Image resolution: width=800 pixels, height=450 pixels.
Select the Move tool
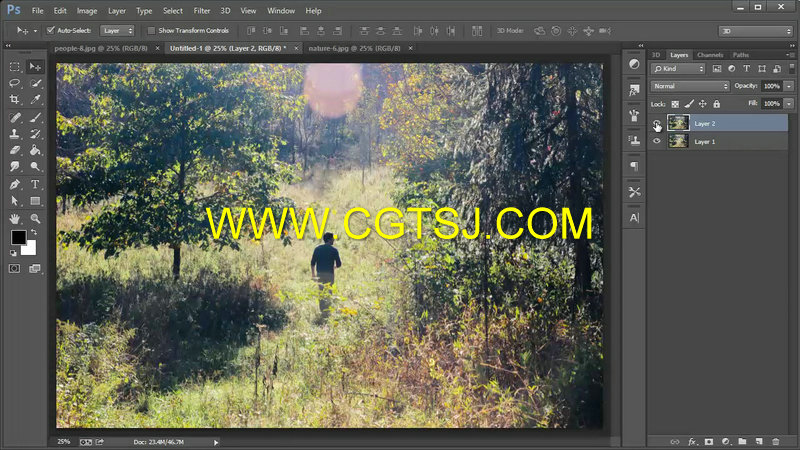[35, 67]
